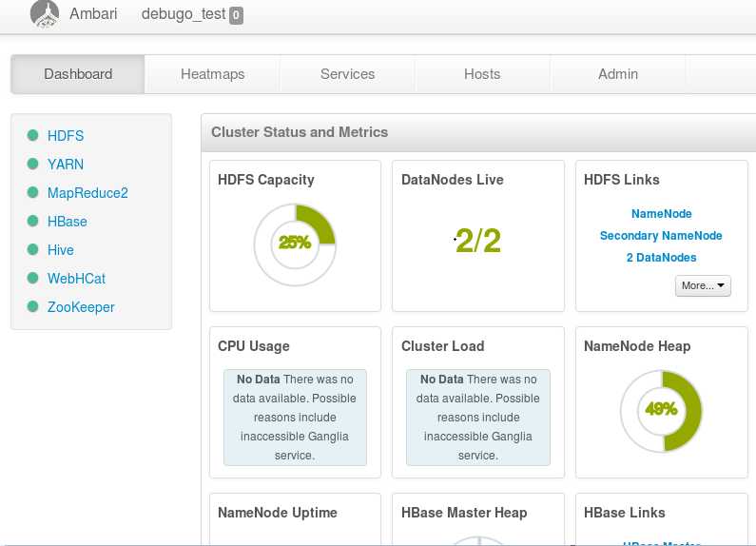Click the MapReduce2 status dot icon
The height and width of the screenshot is (546, 756).
33,193
